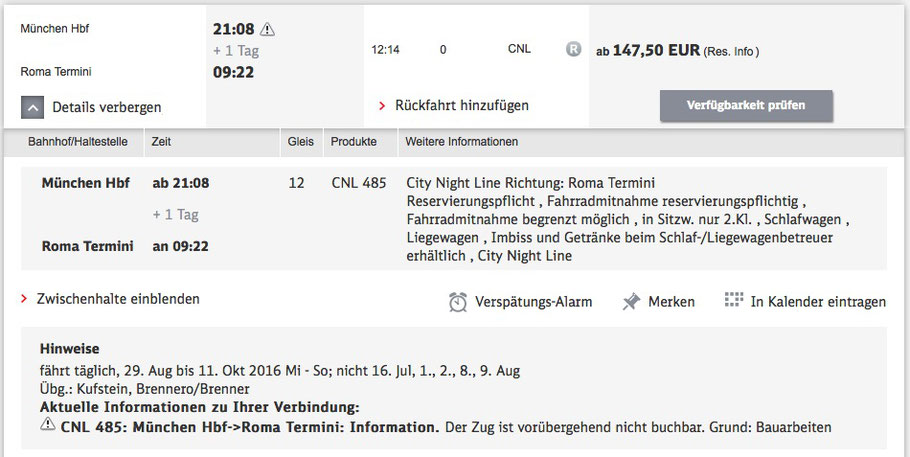
Task: Click the Weitere Informationen column header
Action: (461, 142)
